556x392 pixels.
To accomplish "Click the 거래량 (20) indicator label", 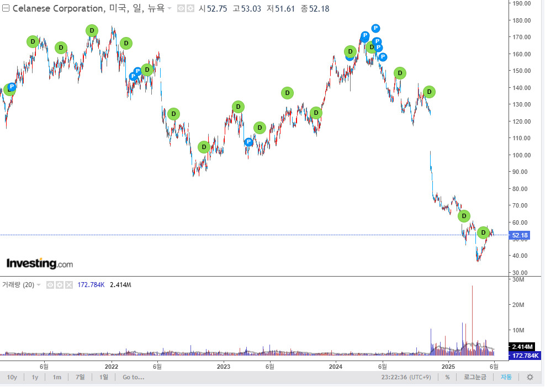I will (x=18, y=285).
